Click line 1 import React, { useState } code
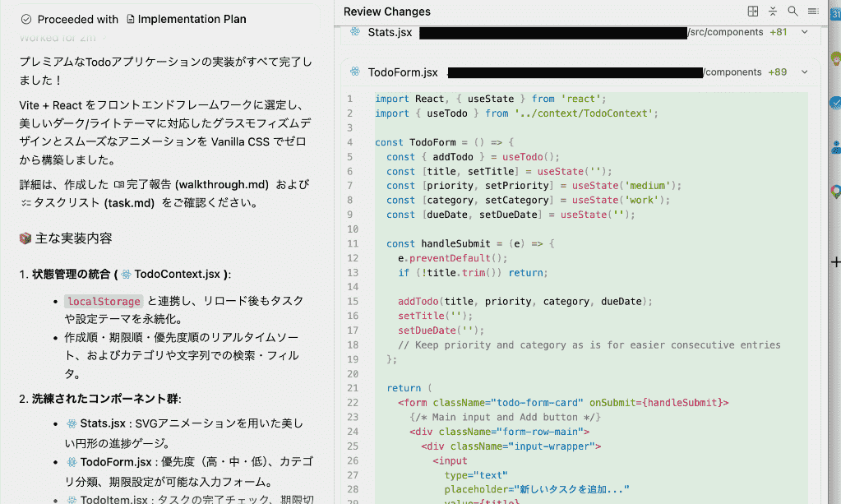 pyautogui.click(x=490, y=99)
